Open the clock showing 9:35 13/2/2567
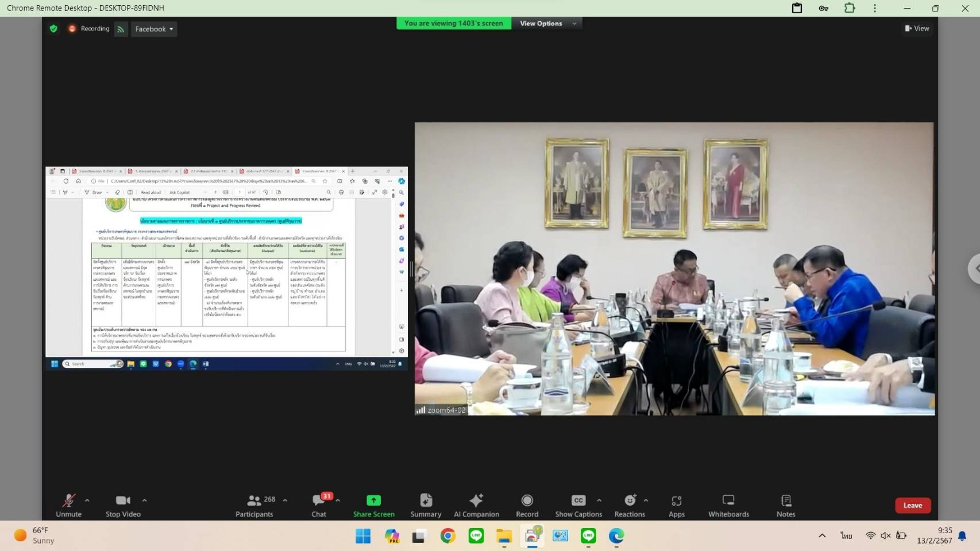 point(935,536)
